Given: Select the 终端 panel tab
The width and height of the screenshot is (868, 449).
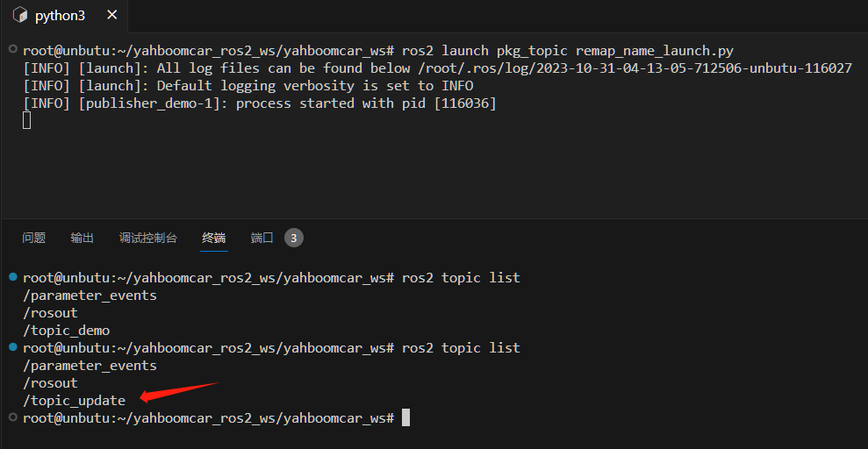Looking at the screenshot, I should tap(213, 239).
